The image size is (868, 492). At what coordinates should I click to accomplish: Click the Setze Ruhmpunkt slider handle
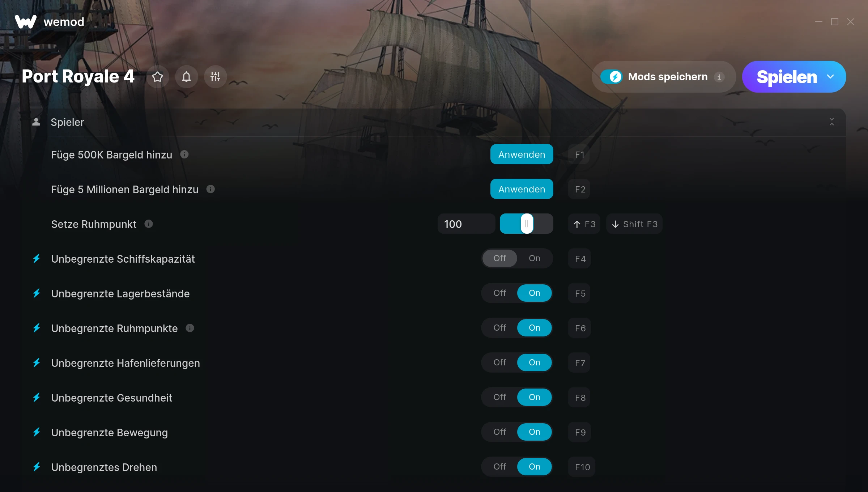pyautogui.click(x=527, y=224)
